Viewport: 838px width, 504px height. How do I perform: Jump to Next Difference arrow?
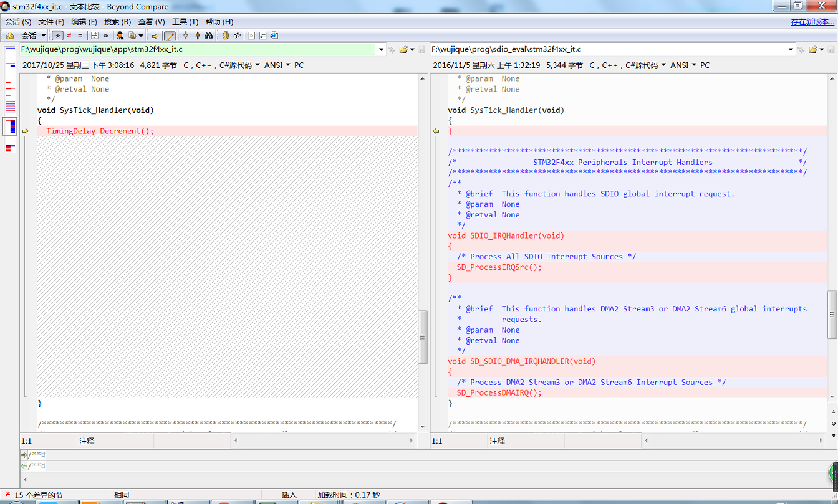[x=186, y=36]
